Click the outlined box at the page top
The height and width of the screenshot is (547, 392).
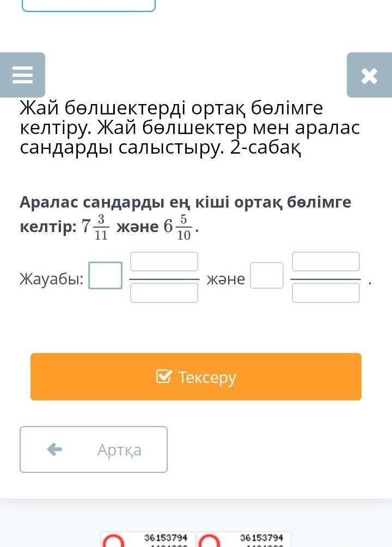pyautogui.click(x=89, y=4)
